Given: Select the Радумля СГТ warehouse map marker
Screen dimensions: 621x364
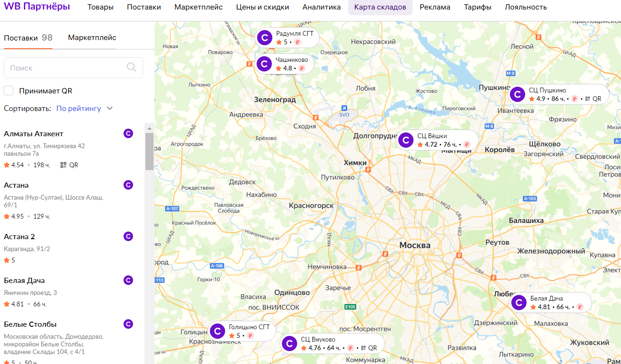Looking at the screenshot, I should click(264, 38).
